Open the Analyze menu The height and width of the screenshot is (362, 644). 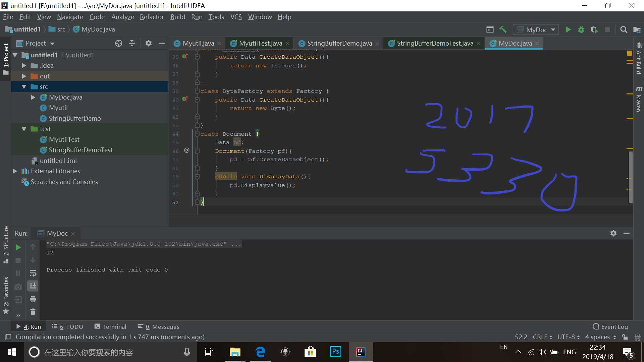[x=122, y=17]
